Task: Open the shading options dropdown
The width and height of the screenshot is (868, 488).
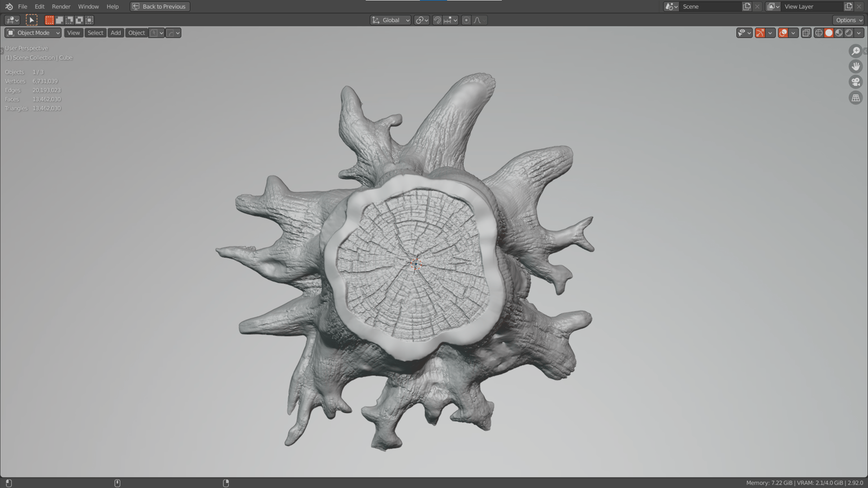Action: coord(859,33)
